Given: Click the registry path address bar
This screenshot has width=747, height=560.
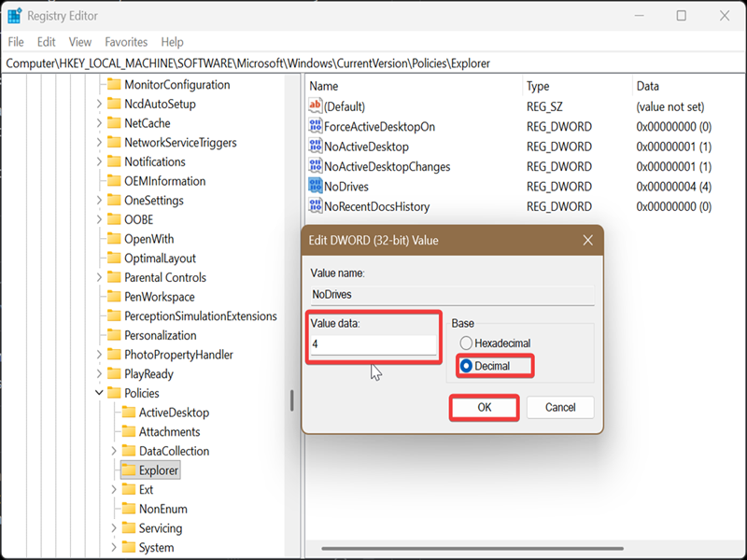Looking at the screenshot, I should point(373,63).
